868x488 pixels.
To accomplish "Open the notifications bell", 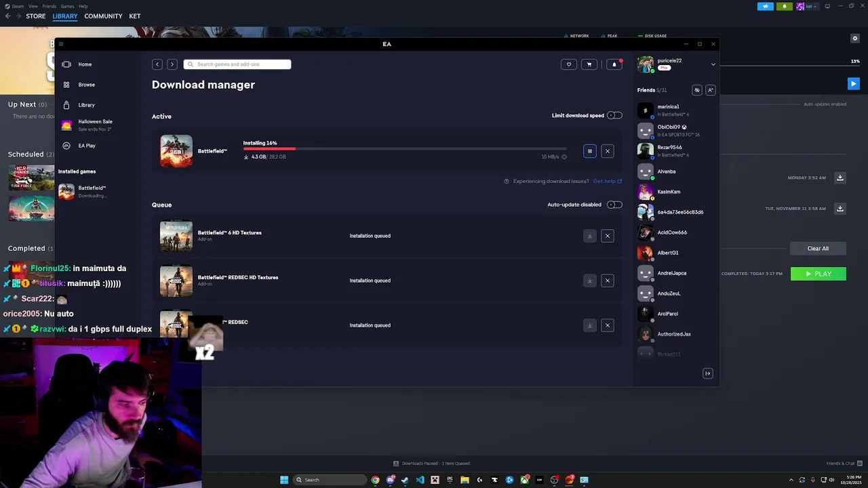I will 614,64.
